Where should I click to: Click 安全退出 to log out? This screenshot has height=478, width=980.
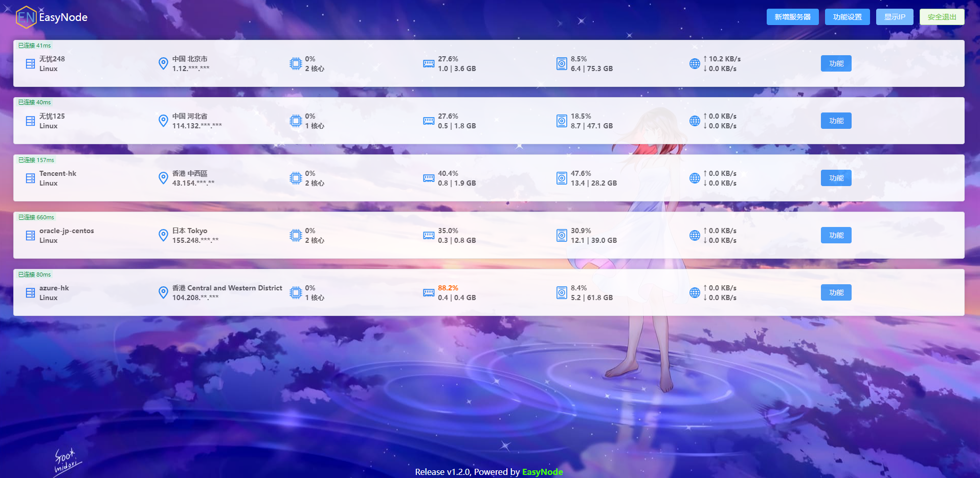[942, 17]
